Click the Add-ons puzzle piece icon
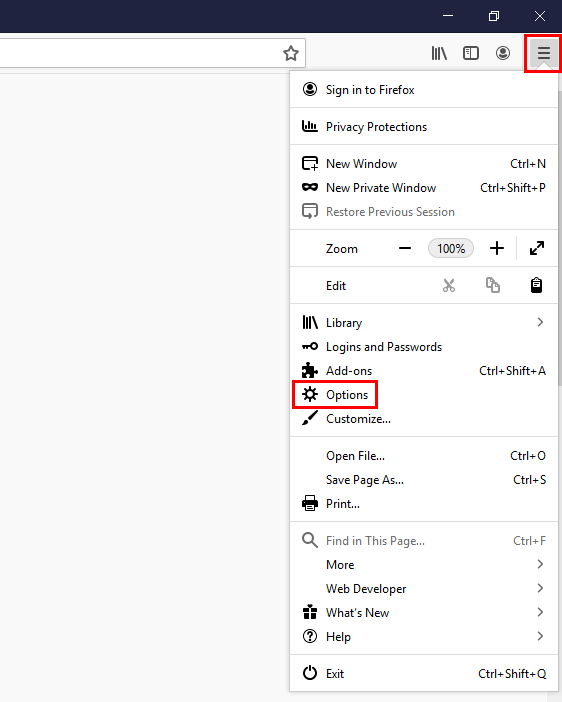562x702 pixels. pos(310,370)
